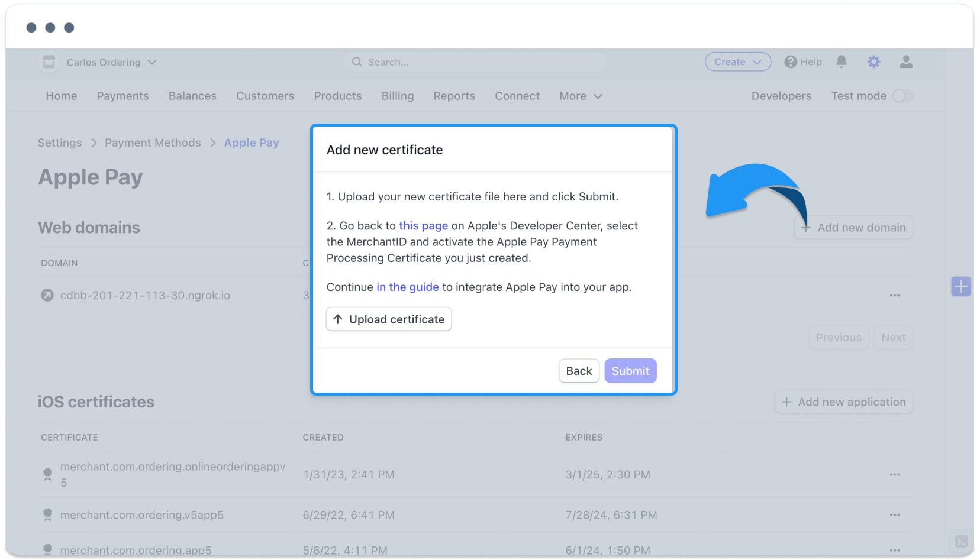
Task: Click the CREATED column header
Action: coord(323,438)
